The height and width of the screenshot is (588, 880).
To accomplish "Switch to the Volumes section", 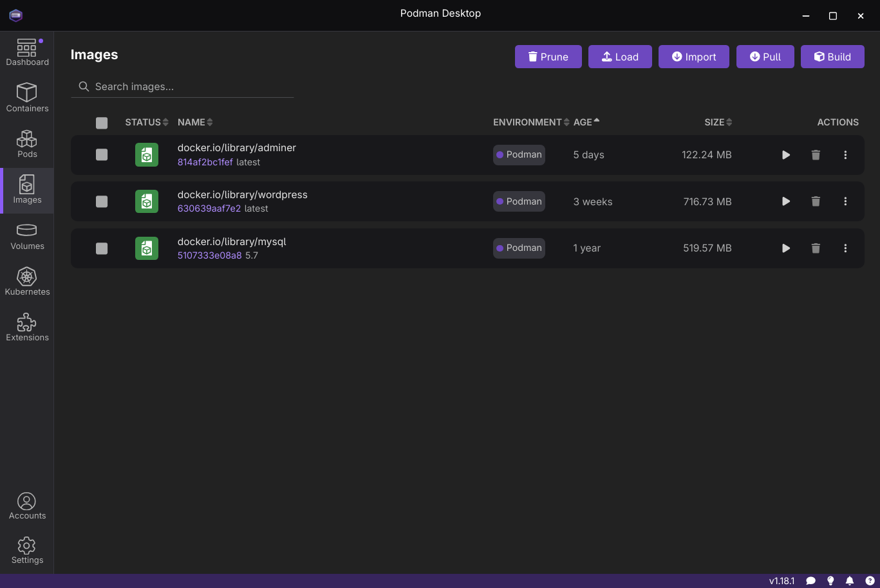I will click(x=27, y=236).
